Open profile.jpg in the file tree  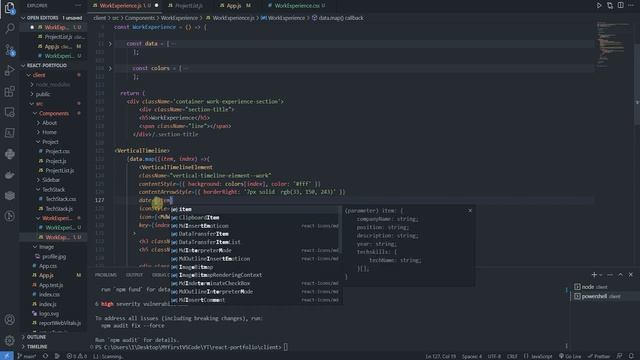coord(54,257)
